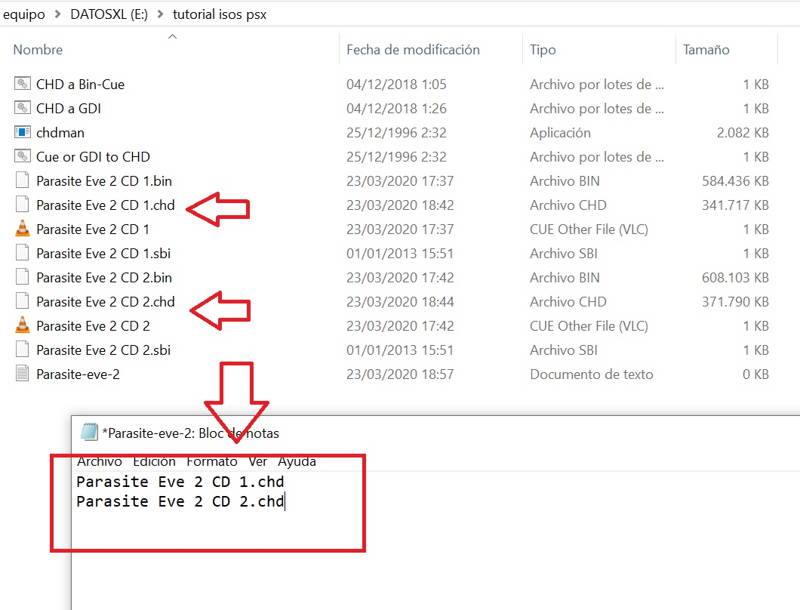This screenshot has height=610, width=800.
Task: Click the VLC cone icon for Parasite Eve 2 CD 2
Action: coord(23,325)
